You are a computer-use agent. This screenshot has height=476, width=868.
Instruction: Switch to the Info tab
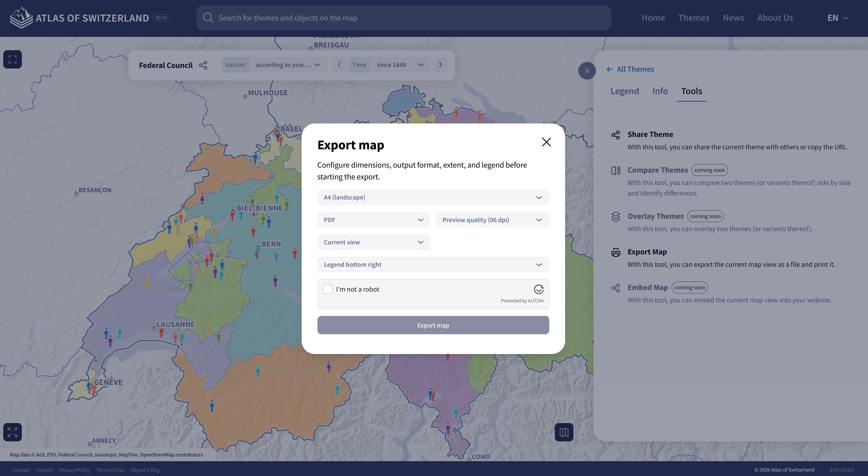(660, 91)
